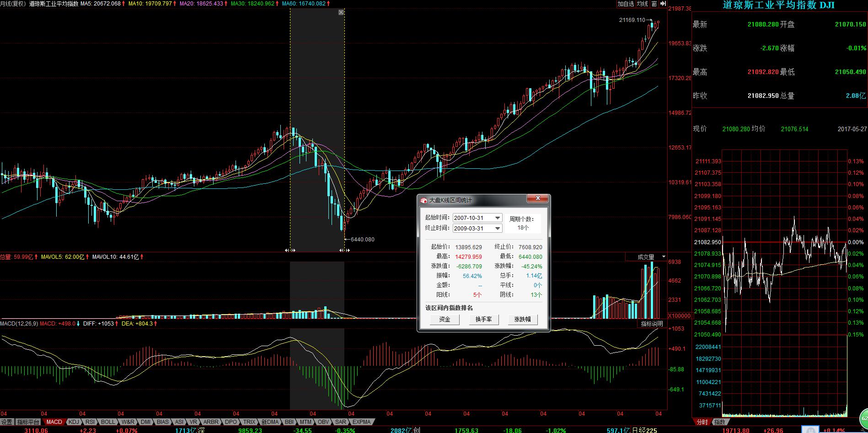Screen dimensions: 868x433
Task: Click the 最高 14279.959 value in dialog
Action: point(469,257)
